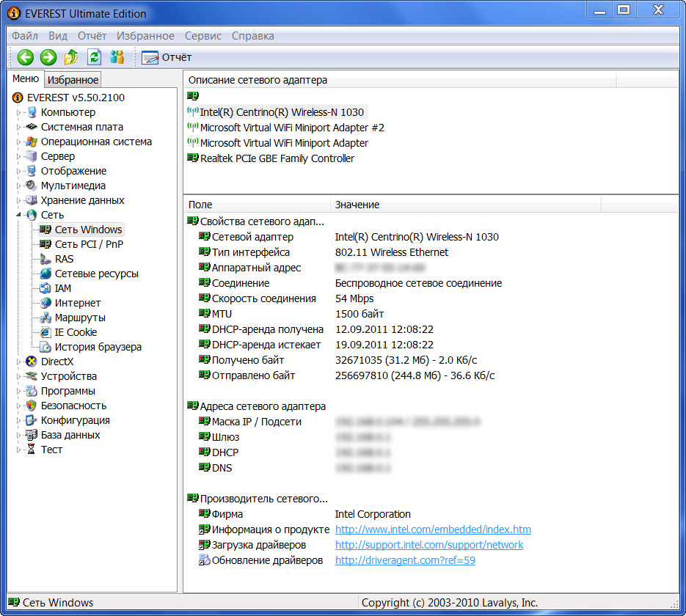Click the Сеть globe icon
Screen dimensions: 686x616
pyautogui.click(x=32, y=215)
